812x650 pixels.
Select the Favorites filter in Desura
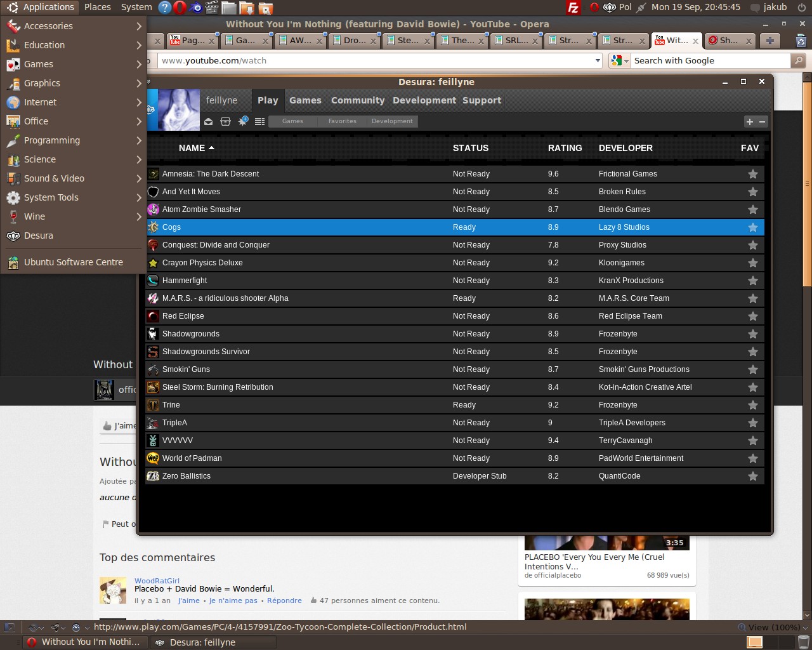[342, 121]
